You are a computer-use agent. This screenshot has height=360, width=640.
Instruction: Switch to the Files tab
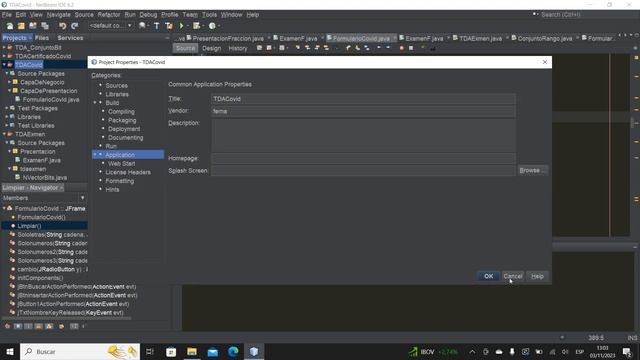point(42,38)
